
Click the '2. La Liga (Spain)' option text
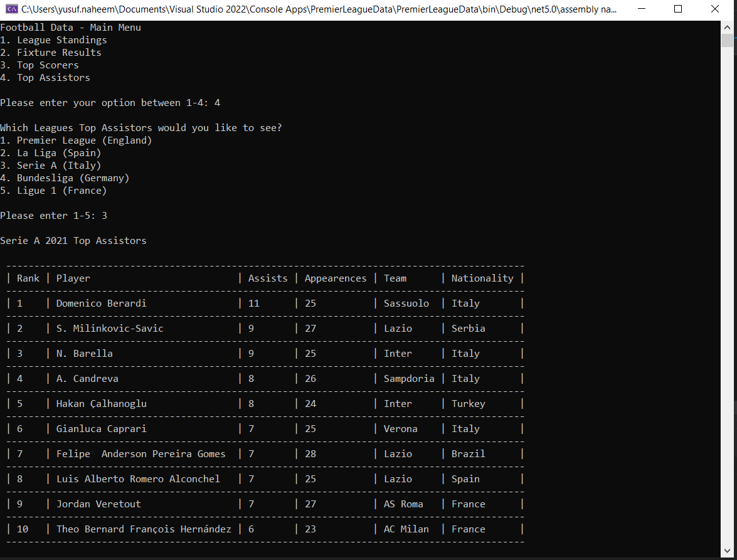pyautogui.click(x=50, y=152)
